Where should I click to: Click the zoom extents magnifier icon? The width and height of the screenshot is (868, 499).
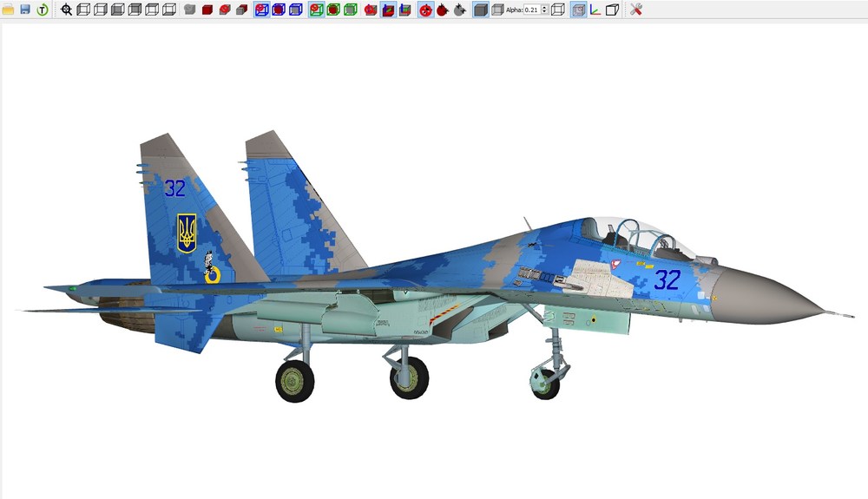click(x=67, y=10)
